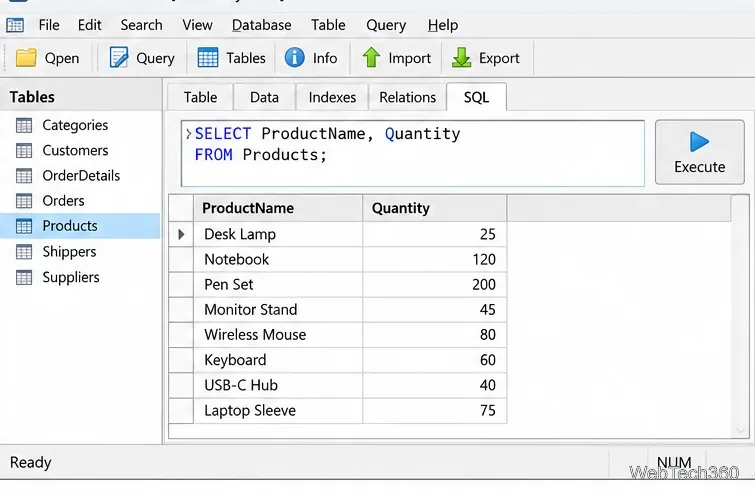This screenshot has width=755, height=498.
Task: Switch to the Indexes tab
Action: 332,97
